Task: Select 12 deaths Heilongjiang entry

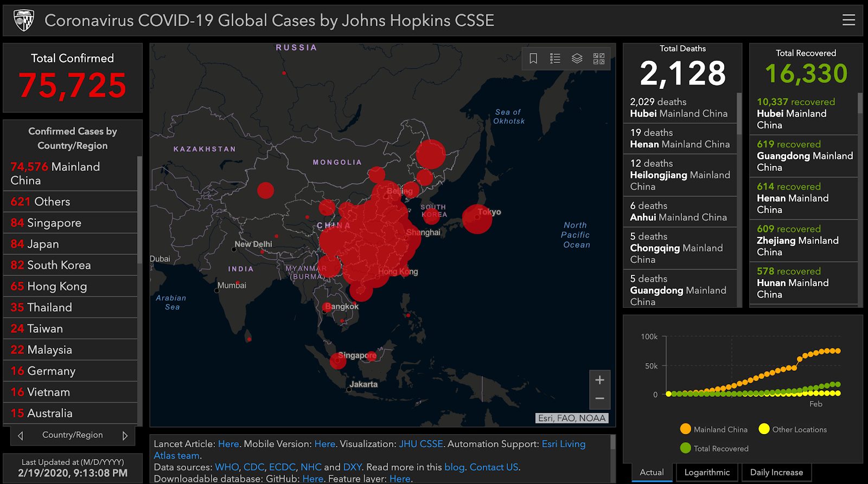Action: point(680,175)
